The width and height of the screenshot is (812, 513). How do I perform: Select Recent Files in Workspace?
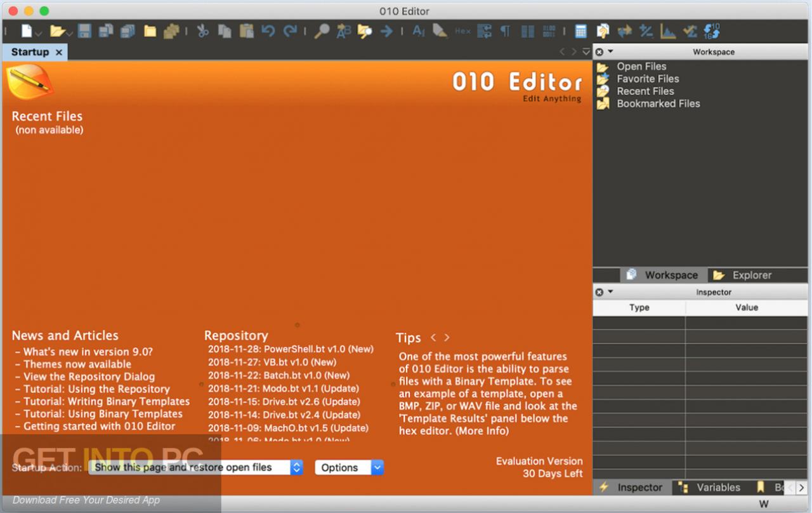coord(645,91)
